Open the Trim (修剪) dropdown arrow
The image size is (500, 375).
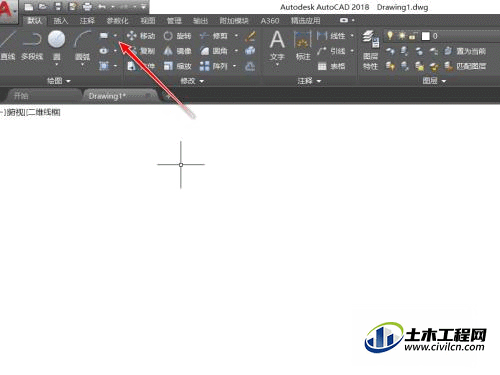click(x=236, y=36)
